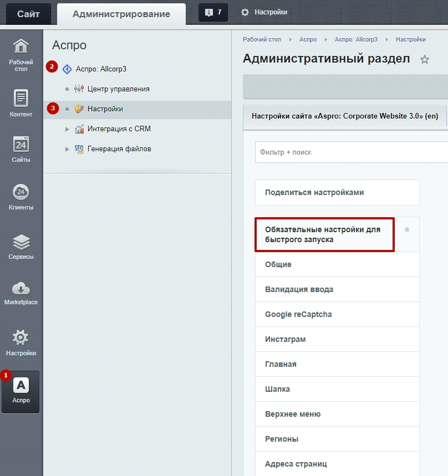
Task: Select Центр управления in the tree
Action: click(118, 89)
